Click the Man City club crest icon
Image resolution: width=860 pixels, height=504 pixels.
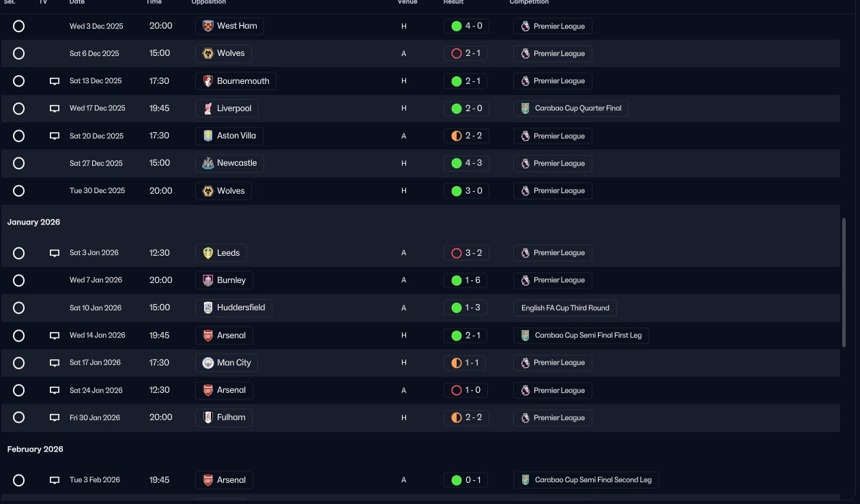pos(208,363)
